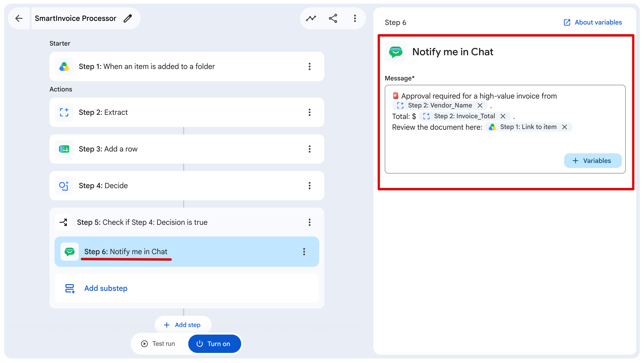Image resolution: width=644 pixels, height=363 pixels.
Task: Open more options for Step 3 Add a row
Action: (309, 149)
